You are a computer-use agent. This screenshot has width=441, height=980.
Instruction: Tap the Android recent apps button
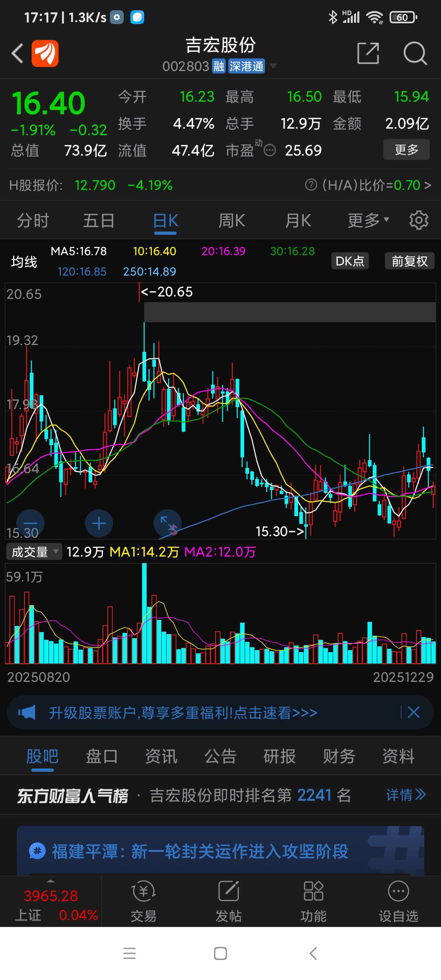pyautogui.click(x=129, y=953)
